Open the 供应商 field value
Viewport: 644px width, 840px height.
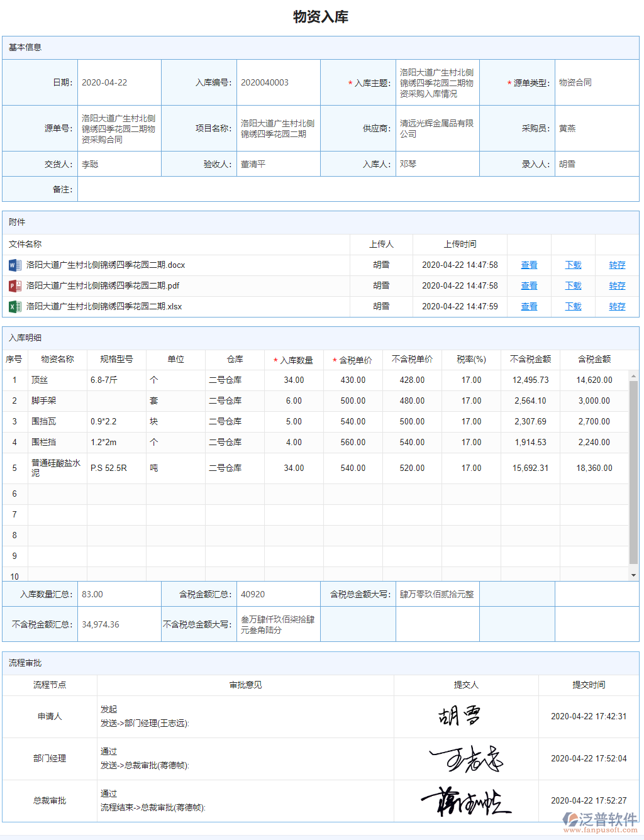point(437,129)
